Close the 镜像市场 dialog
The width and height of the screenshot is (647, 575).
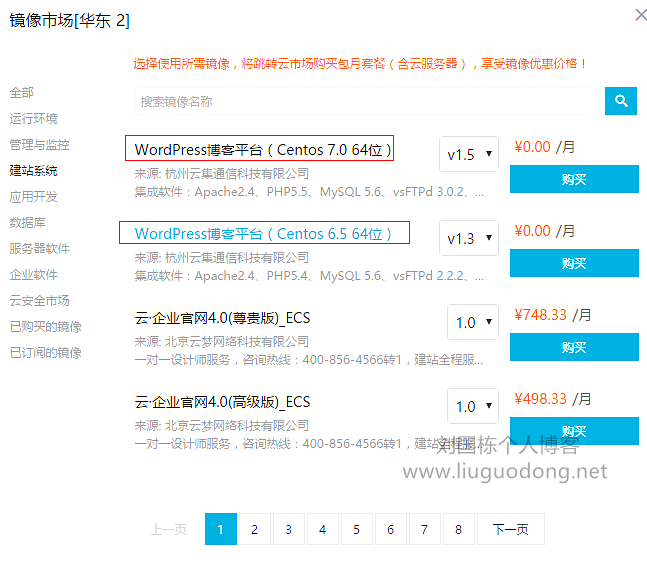[641, 15]
